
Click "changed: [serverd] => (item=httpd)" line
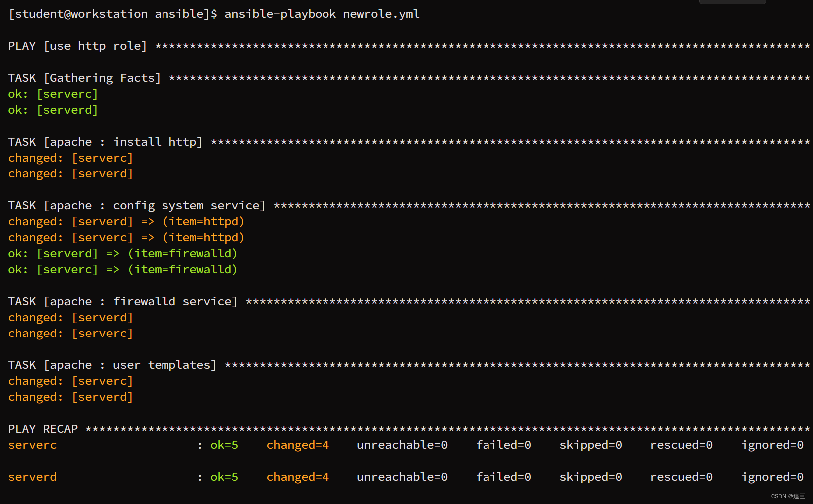pyautogui.click(x=127, y=222)
